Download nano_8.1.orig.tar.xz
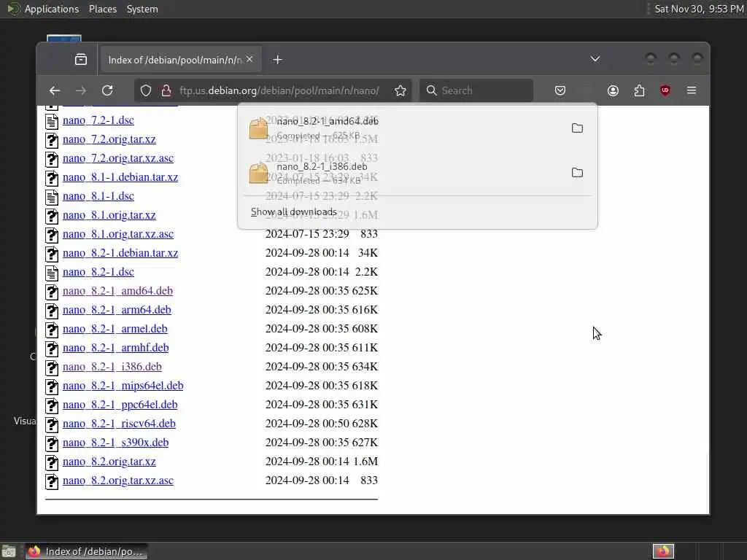The image size is (747, 560). [x=109, y=215]
